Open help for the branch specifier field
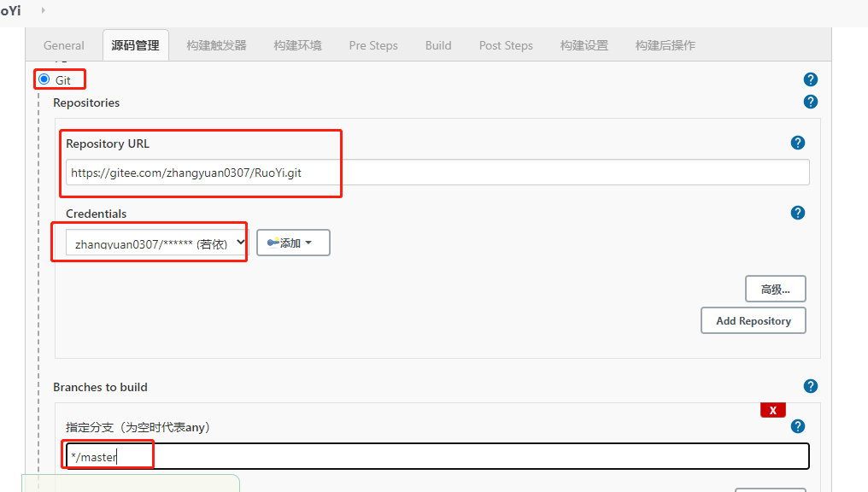This screenshot has height=492, width=868. (x=798, y=427)
